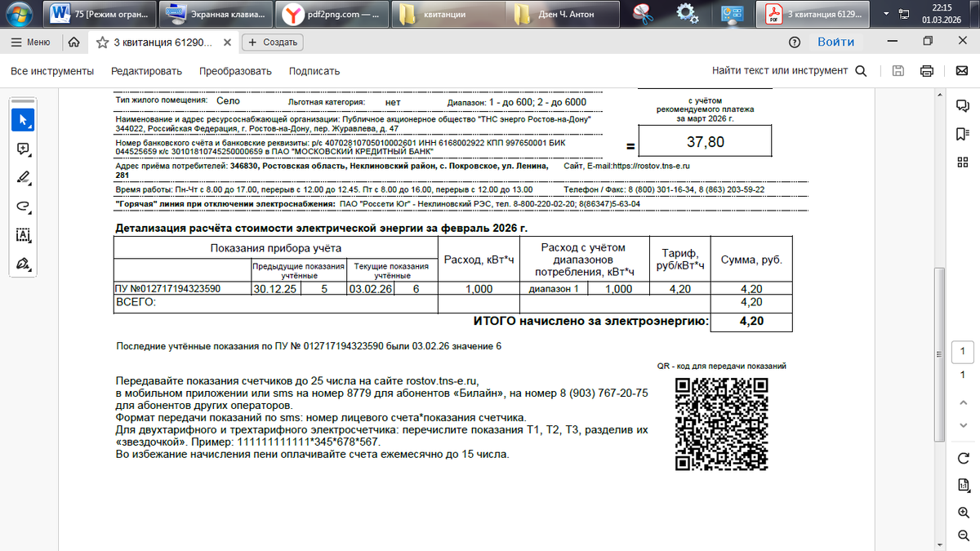
Task: Open the квитанции folder taskbar item
Action: click(447, 14)
